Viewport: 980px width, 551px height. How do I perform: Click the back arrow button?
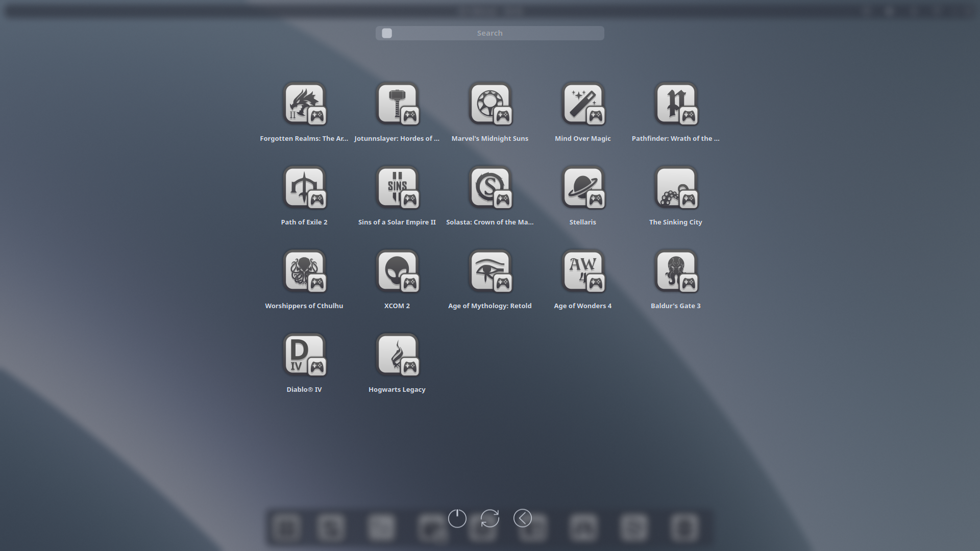coord(522,518)
